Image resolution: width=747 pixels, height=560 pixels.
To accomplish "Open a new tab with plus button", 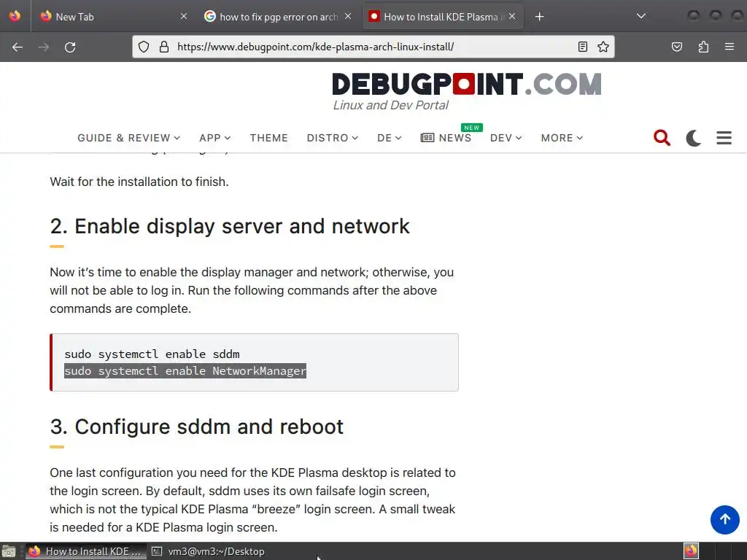I will point(539,17).
